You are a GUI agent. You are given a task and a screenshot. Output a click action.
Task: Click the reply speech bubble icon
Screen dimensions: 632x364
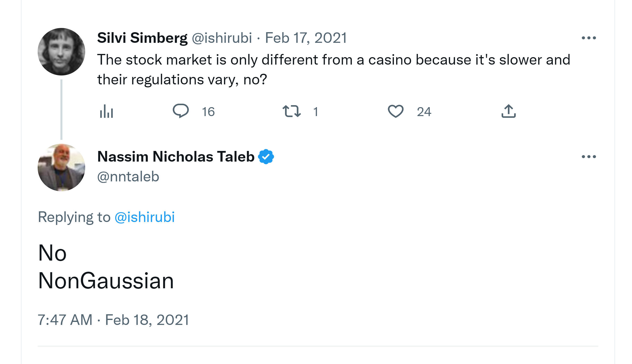[x=181, y=111]
